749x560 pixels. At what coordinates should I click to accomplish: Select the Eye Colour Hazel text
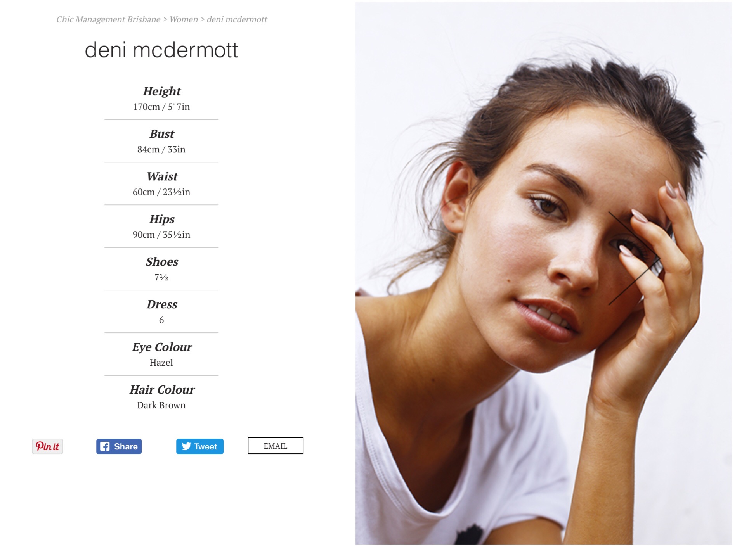[x=161, y=363]
